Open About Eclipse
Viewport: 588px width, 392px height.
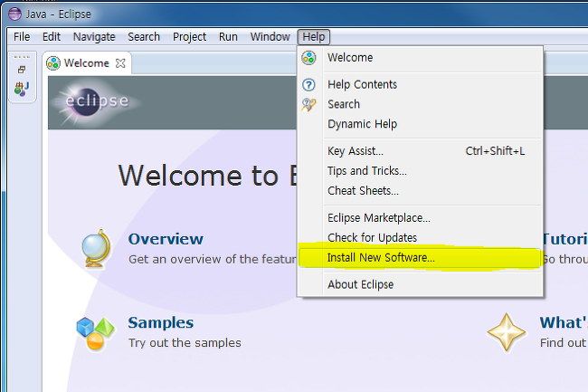(420, 284)
